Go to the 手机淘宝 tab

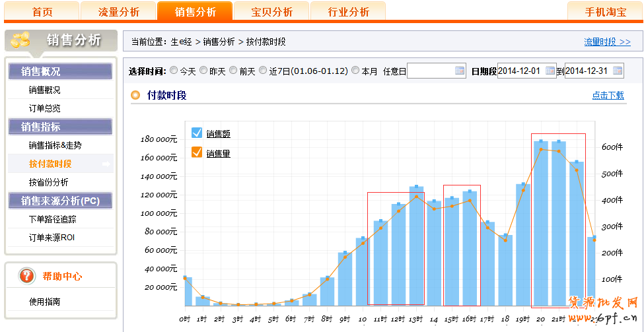pyautogui.click(x=605, y=12)
